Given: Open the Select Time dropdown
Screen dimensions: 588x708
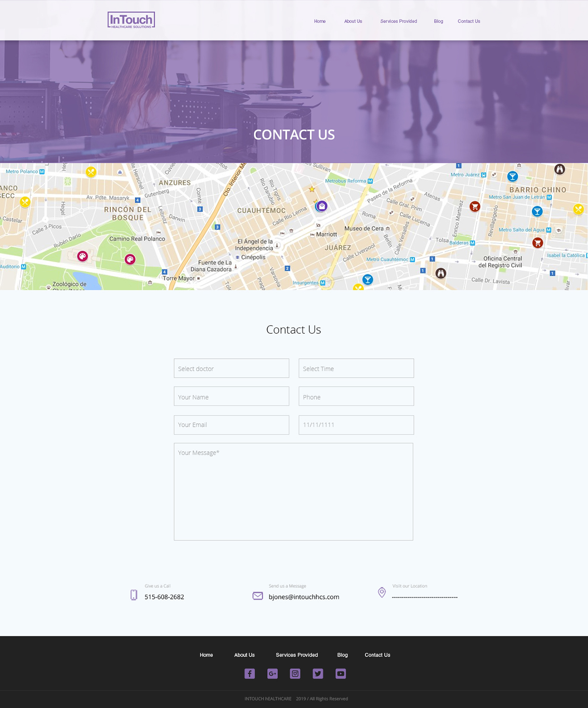Looking at the screenshot, I should (356, 368).
